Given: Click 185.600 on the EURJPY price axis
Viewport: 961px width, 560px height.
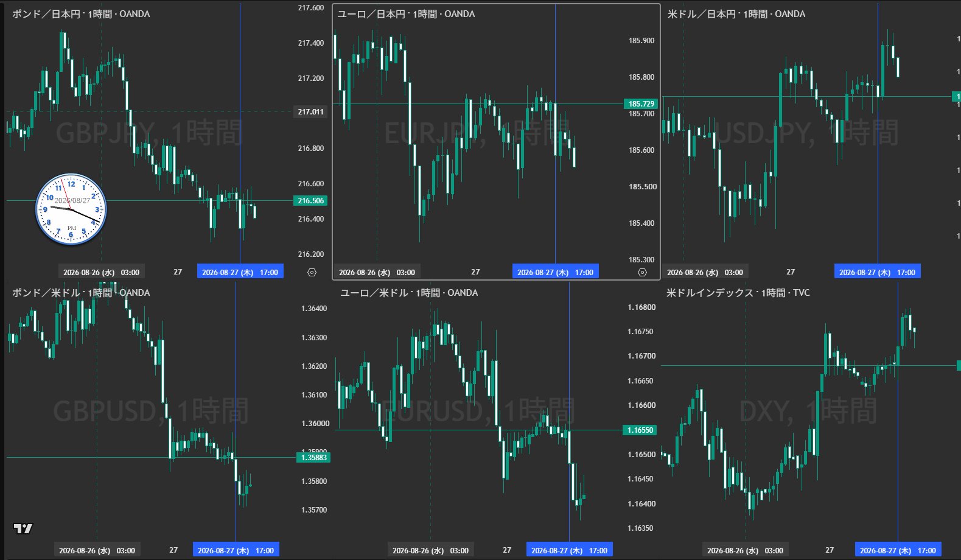Looking at the screenshot, I should (641, 150).
